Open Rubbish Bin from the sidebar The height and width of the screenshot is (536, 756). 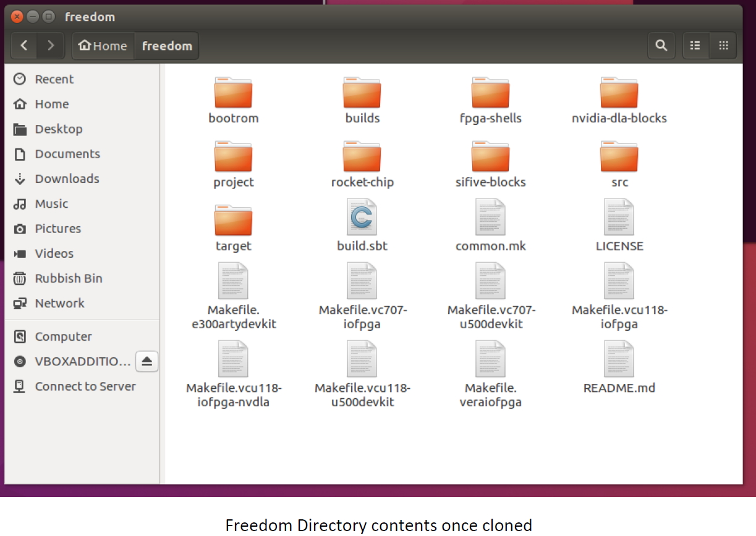[68, 278]
